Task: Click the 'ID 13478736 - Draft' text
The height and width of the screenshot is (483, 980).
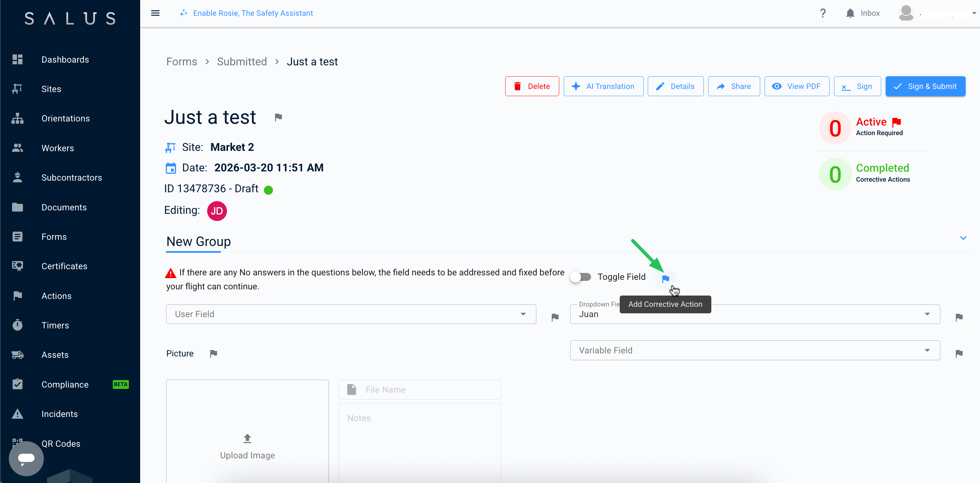Action: point(211,189)
